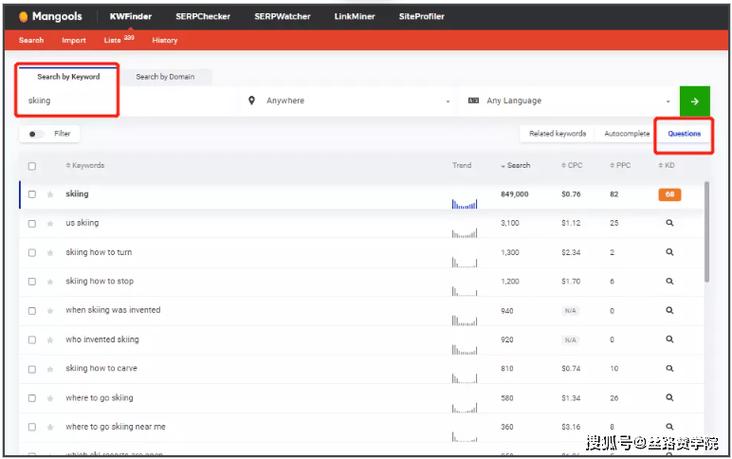Switch to Search by Domain tab
The image size is (732, 459).
(x=165, y=77)
